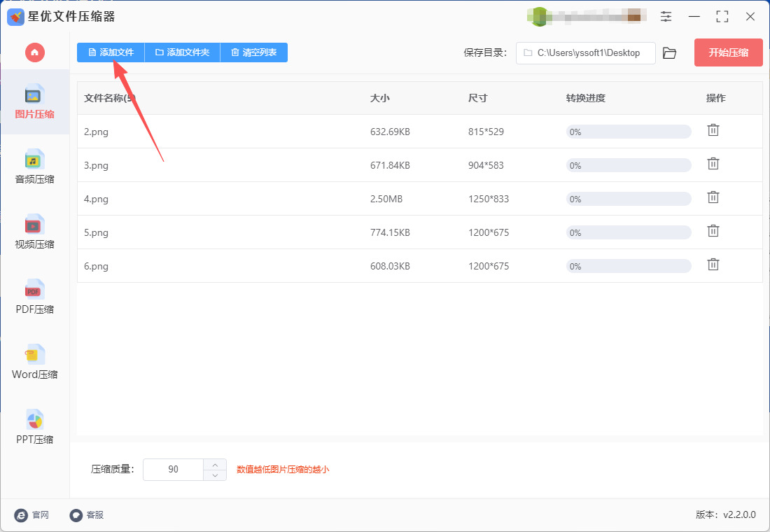
Task: Clear the list with 清空列表
Action: pos(254,52)
